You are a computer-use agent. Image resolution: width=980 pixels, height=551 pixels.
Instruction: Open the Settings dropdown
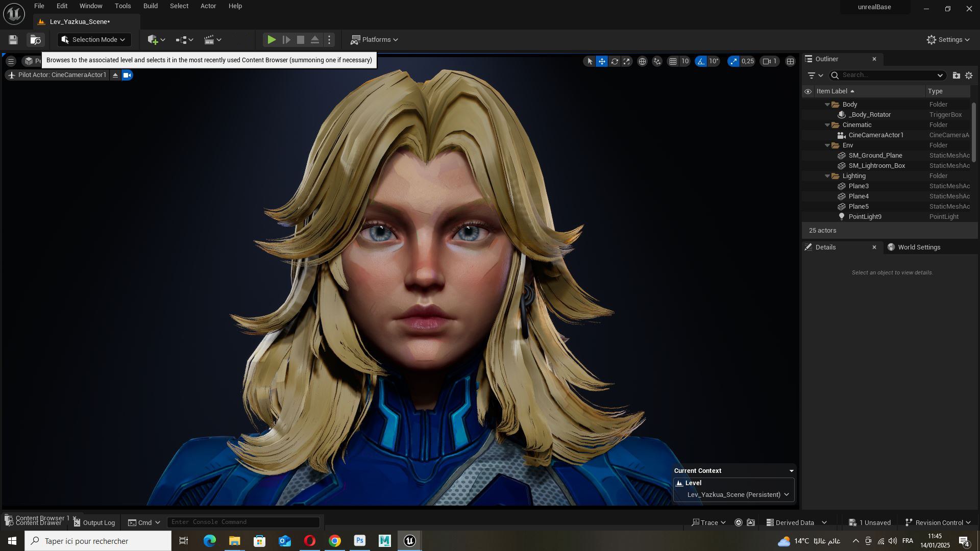[948, 40]
